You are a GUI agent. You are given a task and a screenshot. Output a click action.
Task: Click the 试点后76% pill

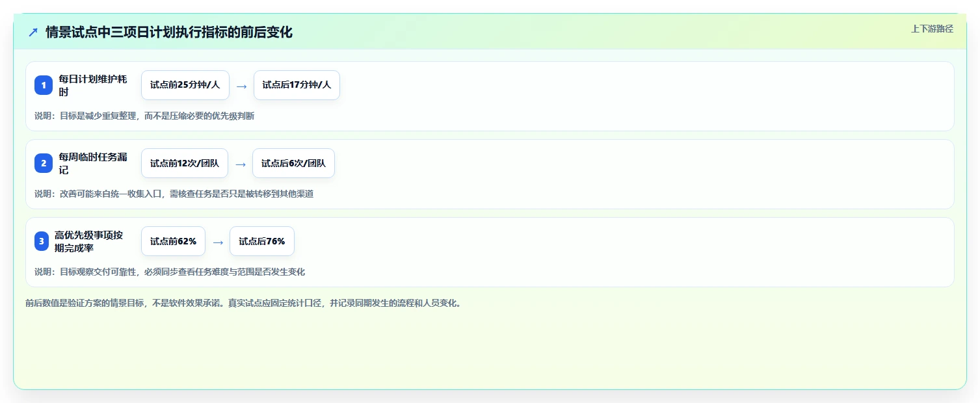pyautogui.click(x=262, y=241)
